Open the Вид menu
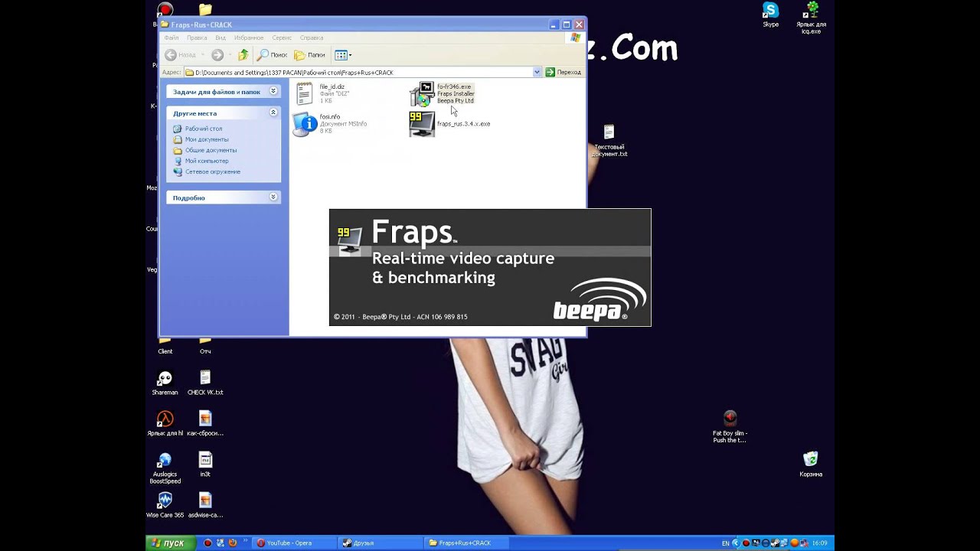The width and height of the screenshot is (980, 551). 220,37
